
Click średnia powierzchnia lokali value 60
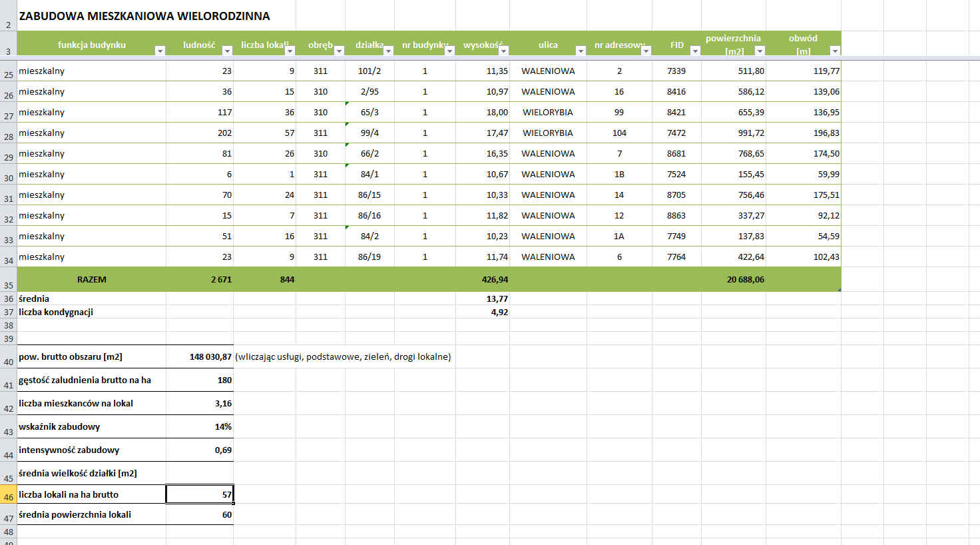click(227, 515)
